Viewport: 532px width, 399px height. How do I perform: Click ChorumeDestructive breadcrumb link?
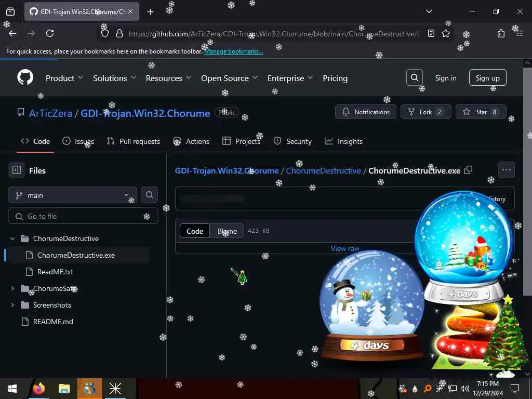pos(323,170)
